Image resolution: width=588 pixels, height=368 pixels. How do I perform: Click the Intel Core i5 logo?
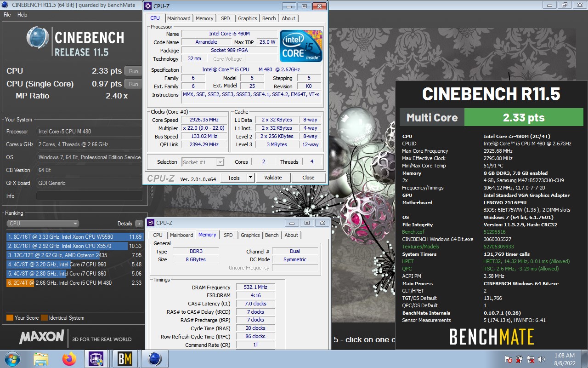[x=301, y=46]
